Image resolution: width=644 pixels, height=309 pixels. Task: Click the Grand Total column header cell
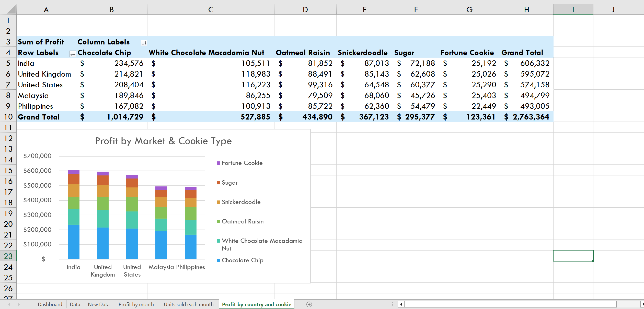(526, 52)
